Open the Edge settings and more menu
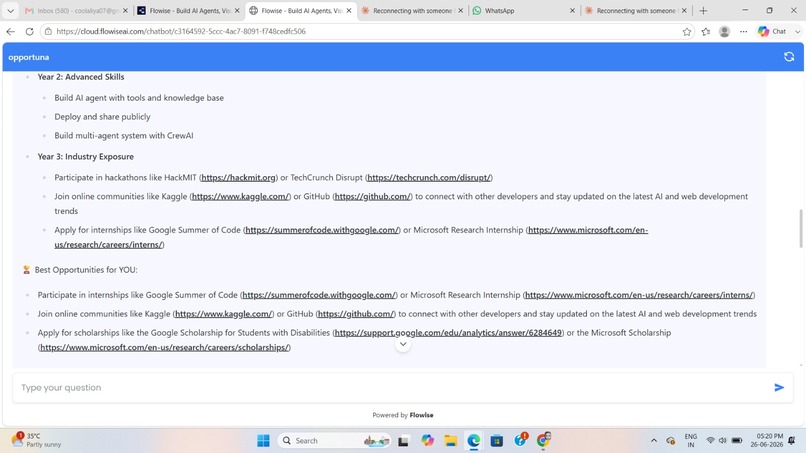The width and height of the screenshot is (806, 453). click(743, 31)
